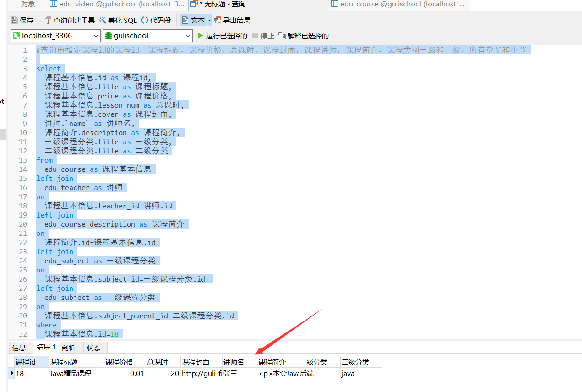Click the 课程简介 column header
Screen dimensions: 582x392
coord(278,362)
